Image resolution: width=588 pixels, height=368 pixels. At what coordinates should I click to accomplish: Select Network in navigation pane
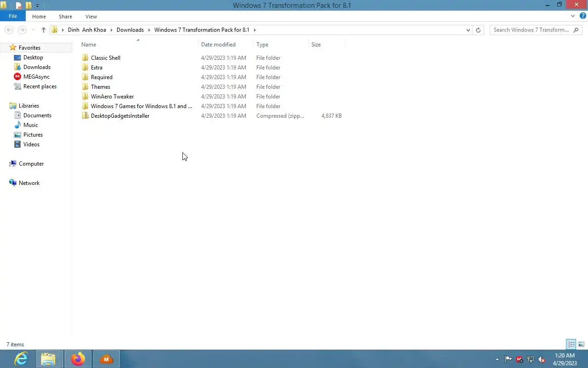point(29,183)
